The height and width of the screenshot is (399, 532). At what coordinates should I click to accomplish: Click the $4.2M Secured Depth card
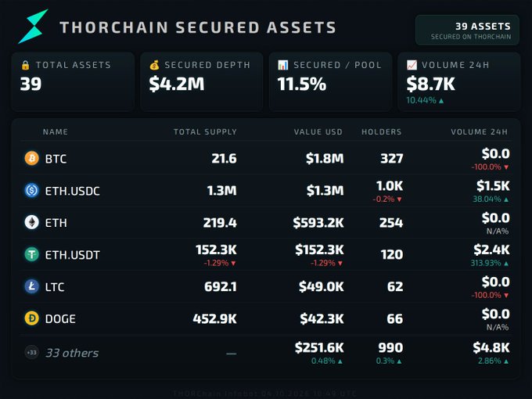(202, 82)
